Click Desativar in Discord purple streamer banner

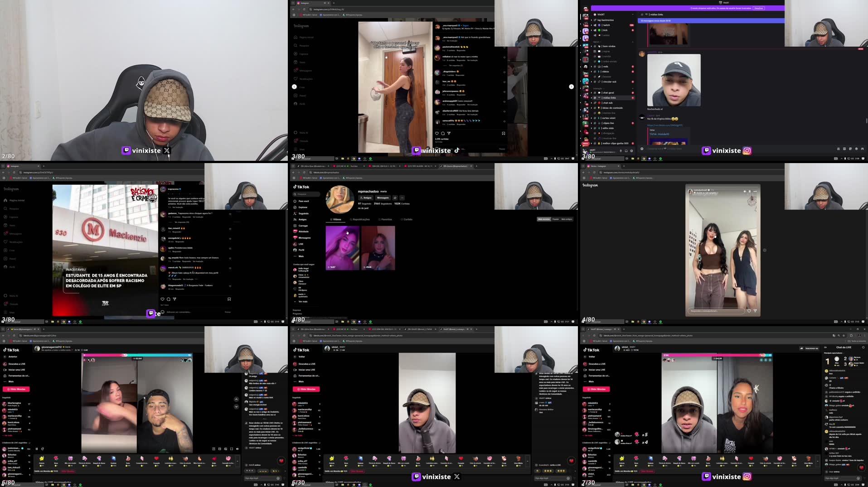tap(758, 8)
